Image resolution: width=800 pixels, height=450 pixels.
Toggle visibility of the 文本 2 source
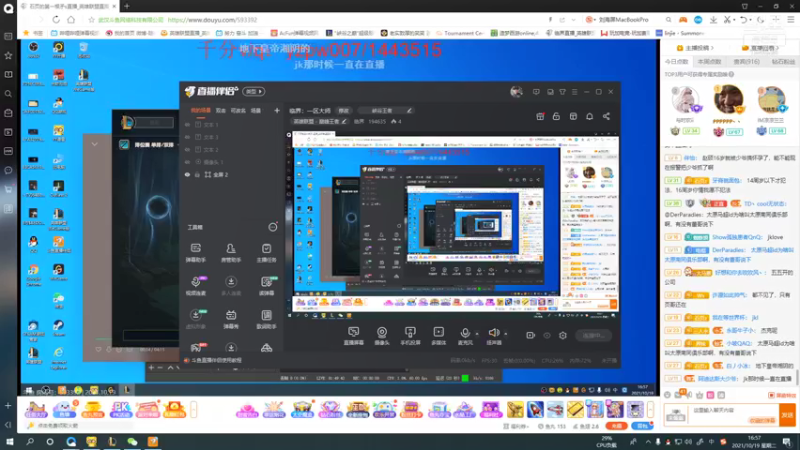(187, 149)
